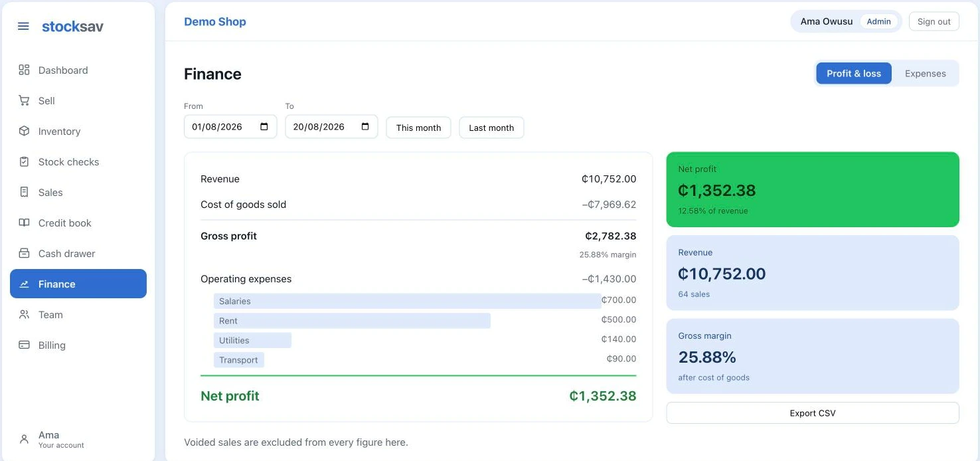Click the user account icon beside Ama

click(24, 439)
